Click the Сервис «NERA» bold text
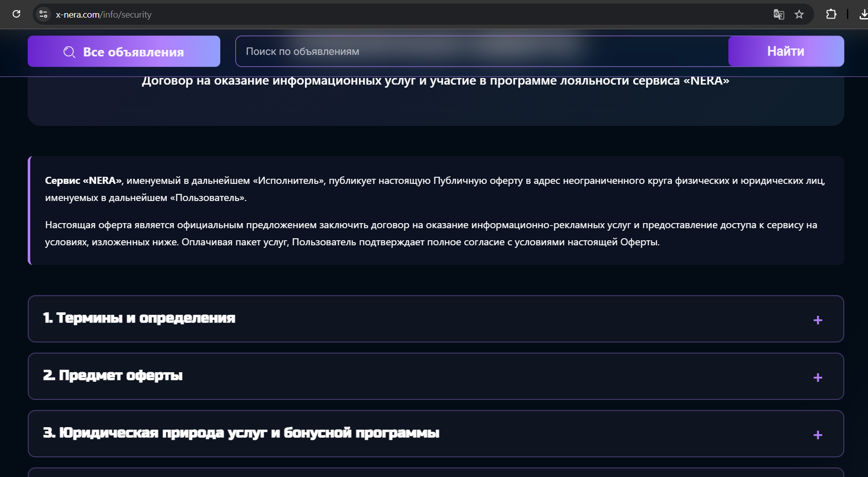Screen dimensions: 868x477 [x=83, y=180]
